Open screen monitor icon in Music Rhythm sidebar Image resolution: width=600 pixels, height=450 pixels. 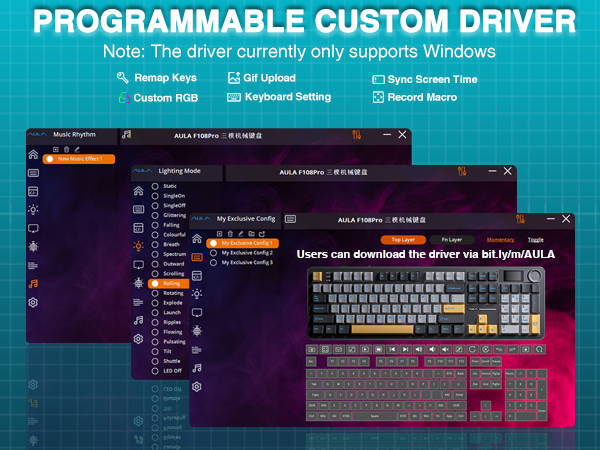[x=33, y=228]
